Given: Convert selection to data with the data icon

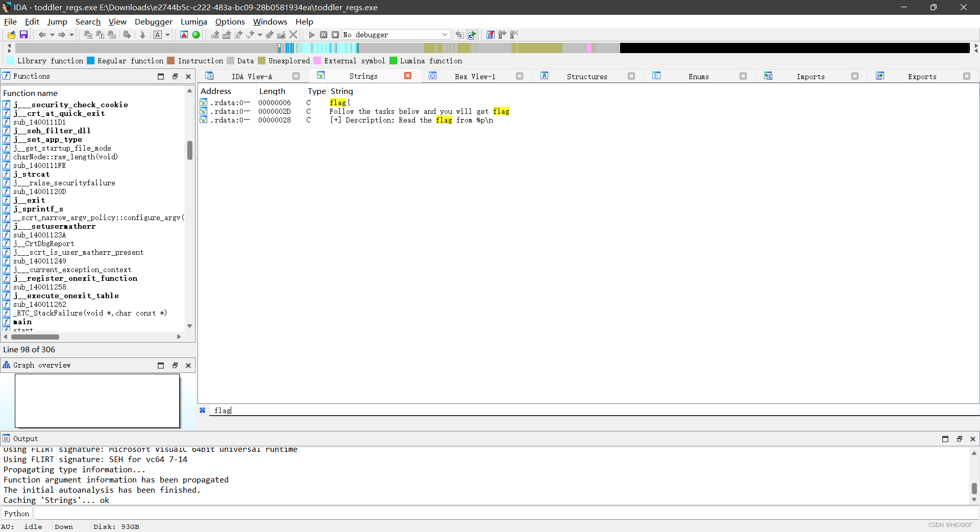Looking at the screenshot, I should point(226,35).
